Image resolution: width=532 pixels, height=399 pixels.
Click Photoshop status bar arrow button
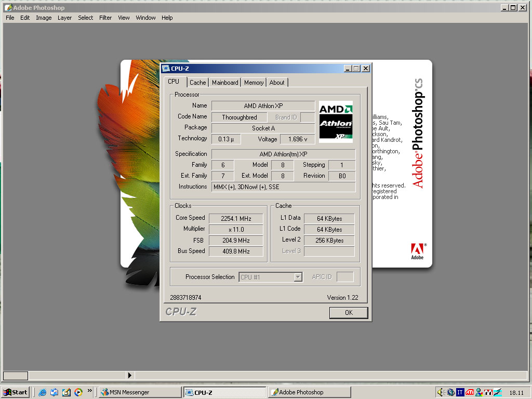(x=129, y=375)
